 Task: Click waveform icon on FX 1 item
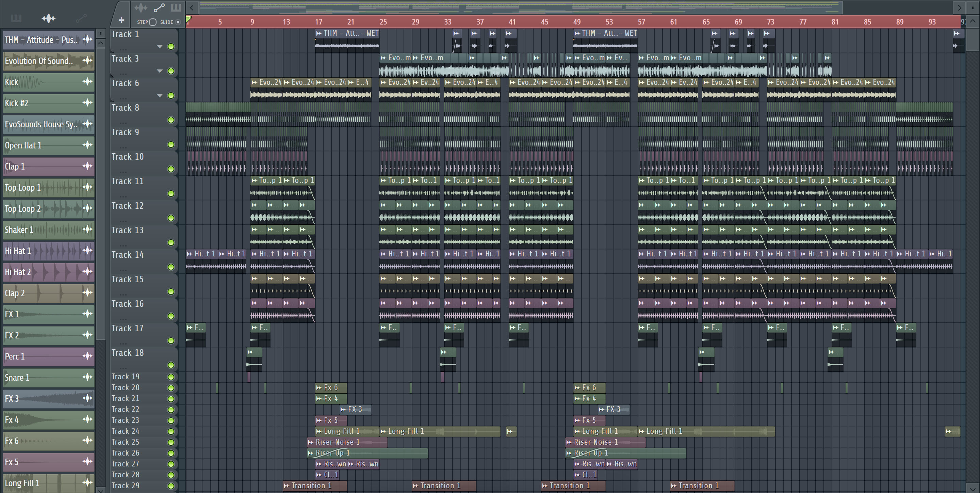[87, 314]
